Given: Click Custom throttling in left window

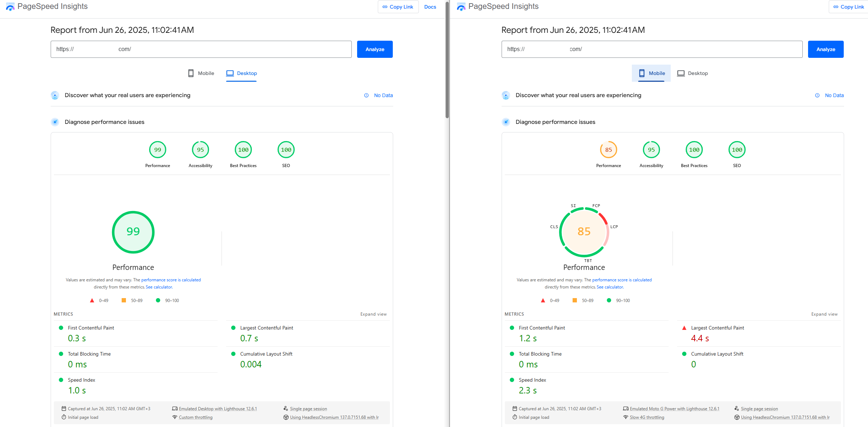Looking at the screenshot, I should (196, 417).
